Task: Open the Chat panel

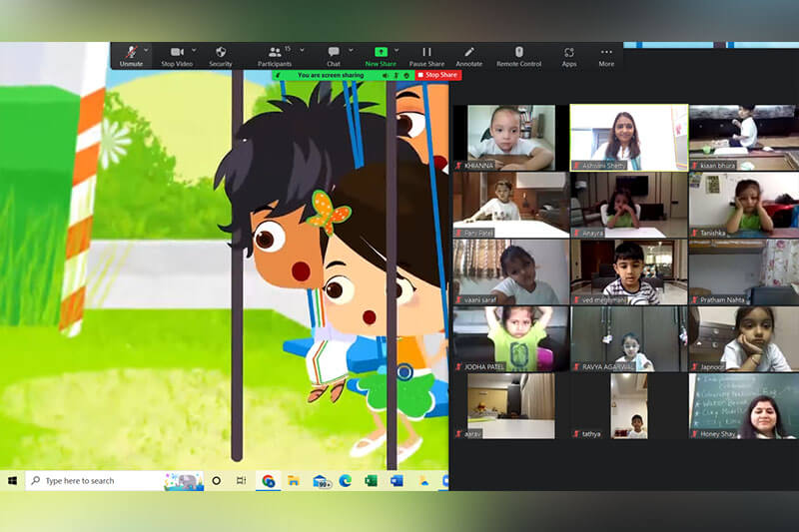Action: pos(334,56)
